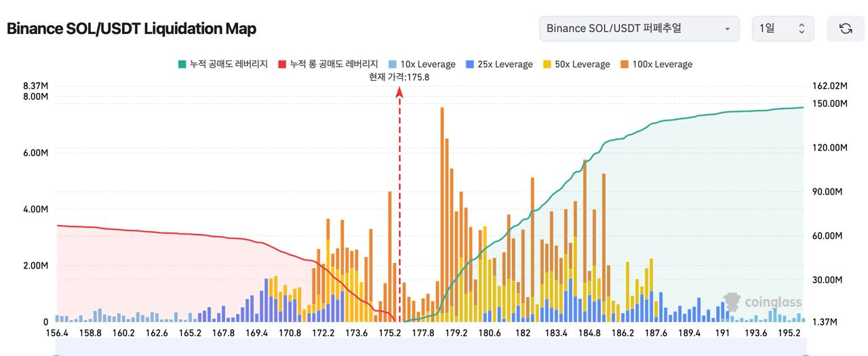The image size is (868, 356).
Task: Click the tallest orange bar near 178.6
Action: point(442,214)
